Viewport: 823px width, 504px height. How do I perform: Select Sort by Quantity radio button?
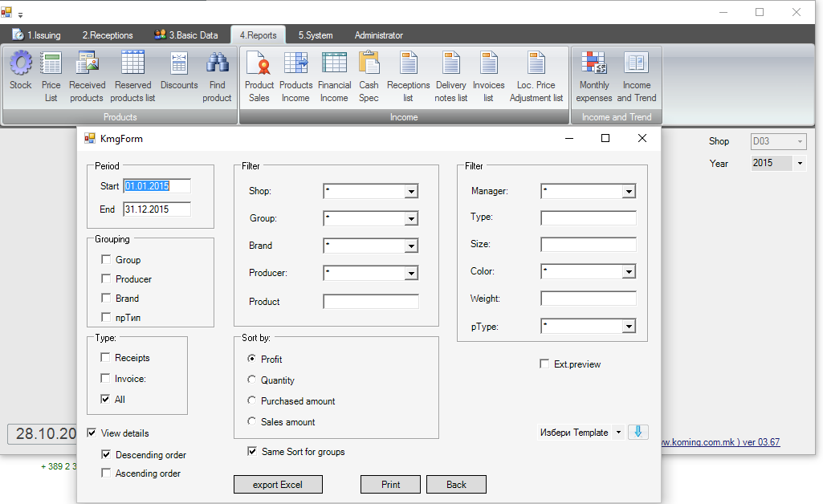[x=252, y=380]
